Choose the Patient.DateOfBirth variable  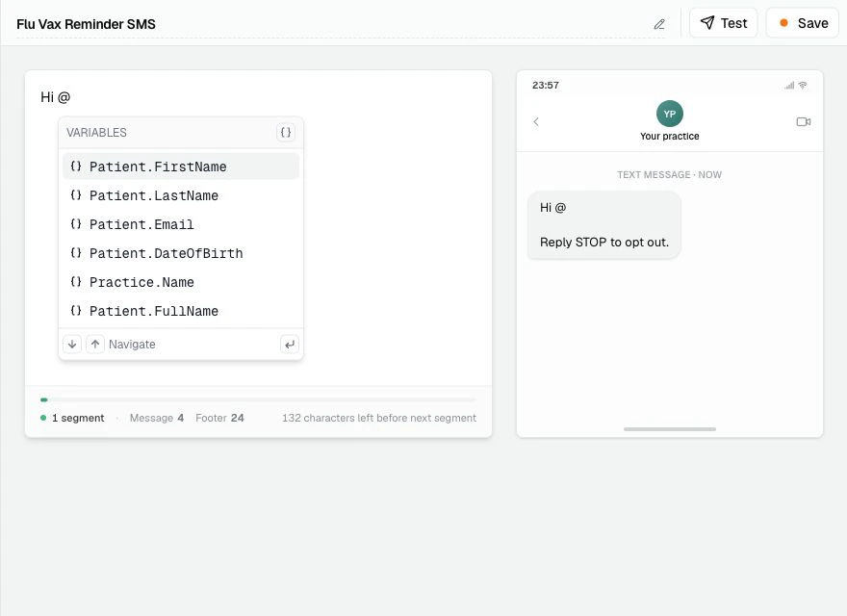tap(181, 253)
